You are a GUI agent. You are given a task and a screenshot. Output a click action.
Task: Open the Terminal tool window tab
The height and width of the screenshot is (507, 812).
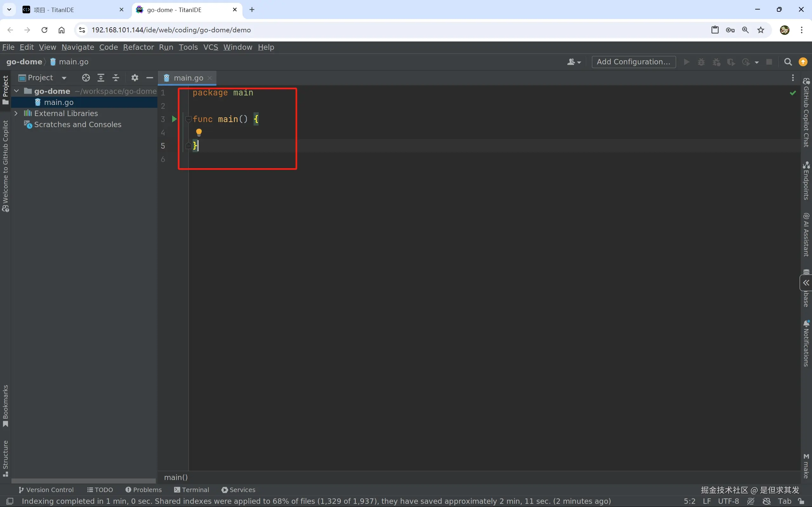[x=192, y=490]
